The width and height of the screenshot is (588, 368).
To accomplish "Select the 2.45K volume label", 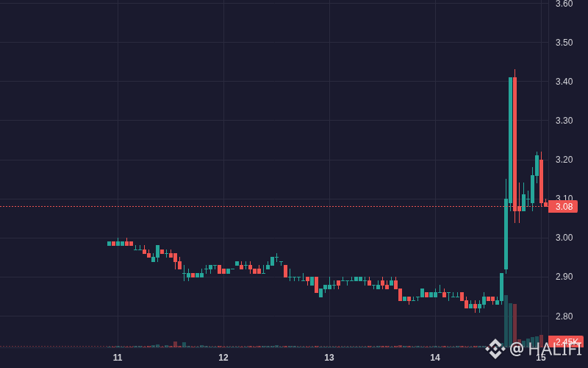I will [x=566, y=342].
